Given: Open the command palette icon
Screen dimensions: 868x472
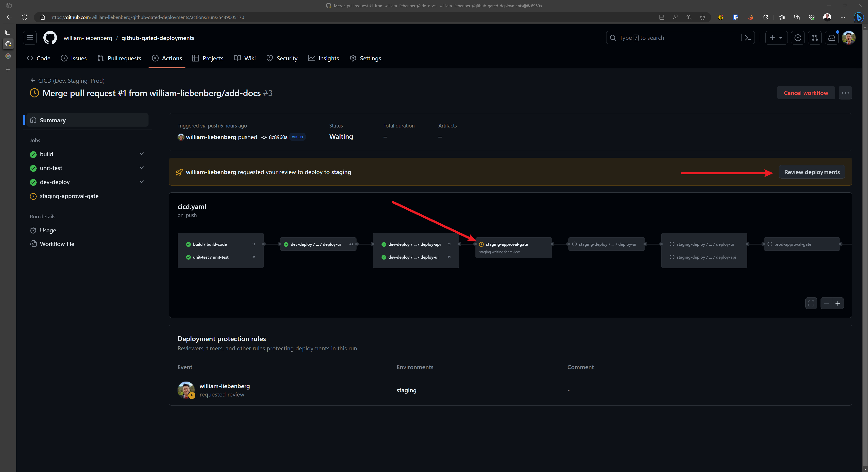Looking at the screenshot, I should [x=748, y=38].
